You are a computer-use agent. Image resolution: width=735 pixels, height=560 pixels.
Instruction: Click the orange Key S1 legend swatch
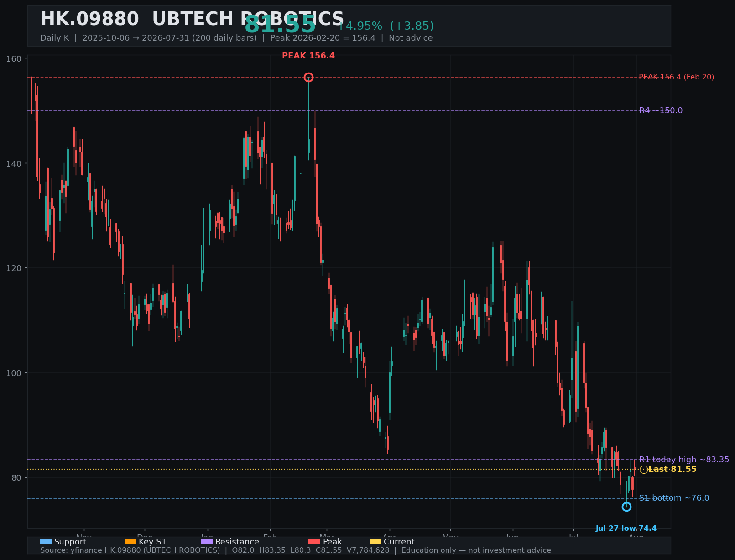(x=130, y=542)
